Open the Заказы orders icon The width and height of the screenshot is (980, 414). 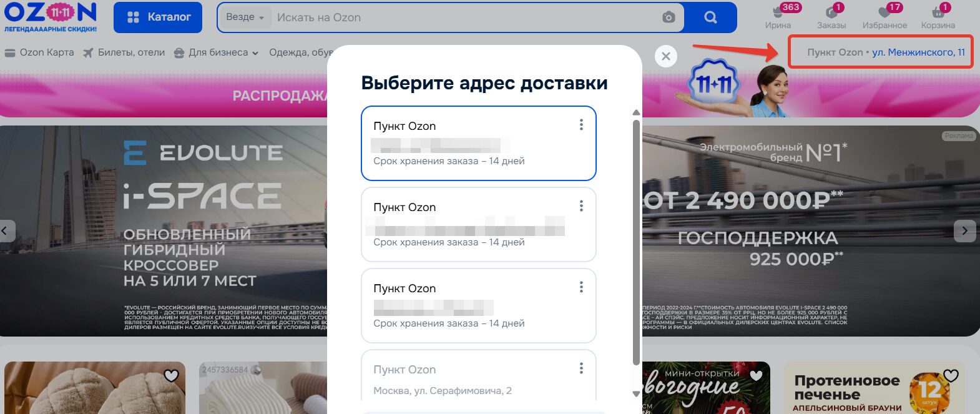(831, 17)
